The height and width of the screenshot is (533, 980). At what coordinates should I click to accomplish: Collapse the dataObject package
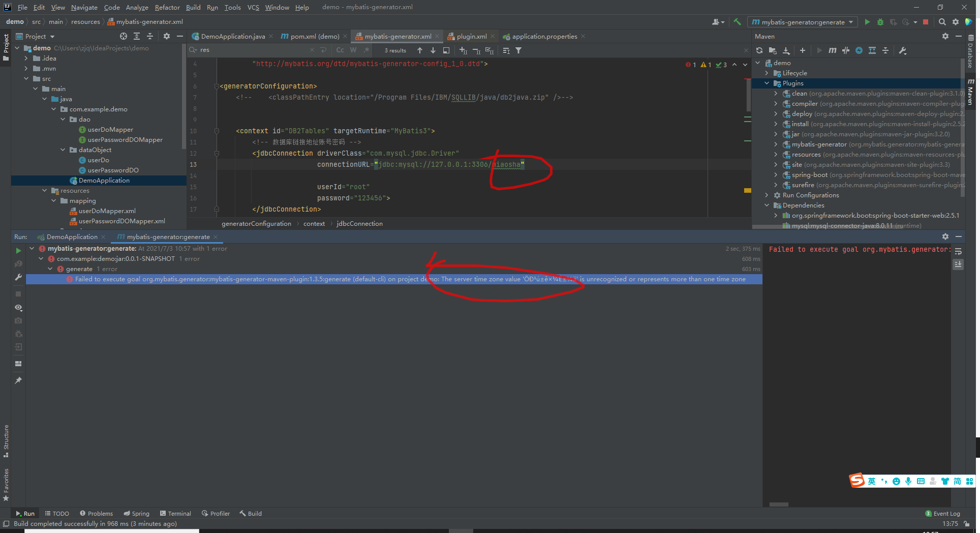63,150
